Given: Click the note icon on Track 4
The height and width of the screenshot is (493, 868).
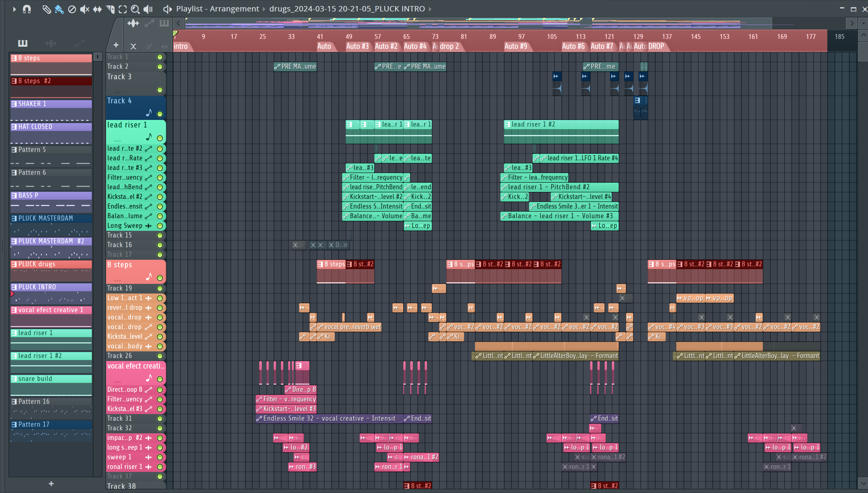Looking at the screenshot, I should (x=149, y=113).
